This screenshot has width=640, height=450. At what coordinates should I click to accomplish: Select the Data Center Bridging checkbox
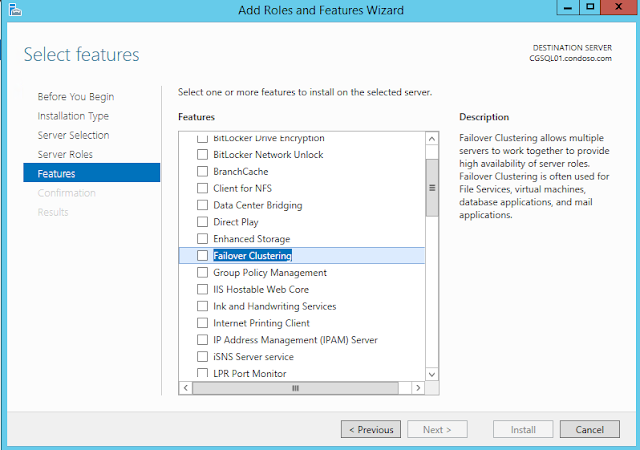pos(202,206)
